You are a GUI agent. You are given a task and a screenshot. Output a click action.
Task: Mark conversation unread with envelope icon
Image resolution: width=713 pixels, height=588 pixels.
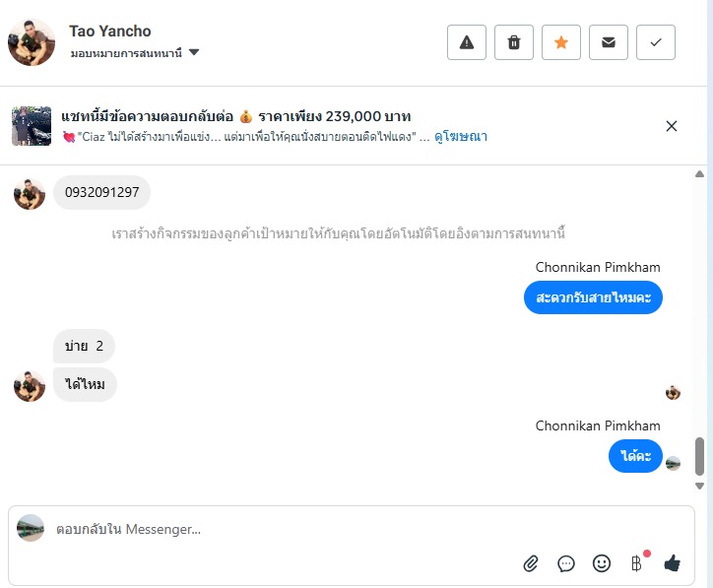pyautogui.click(x=609, y=42)
